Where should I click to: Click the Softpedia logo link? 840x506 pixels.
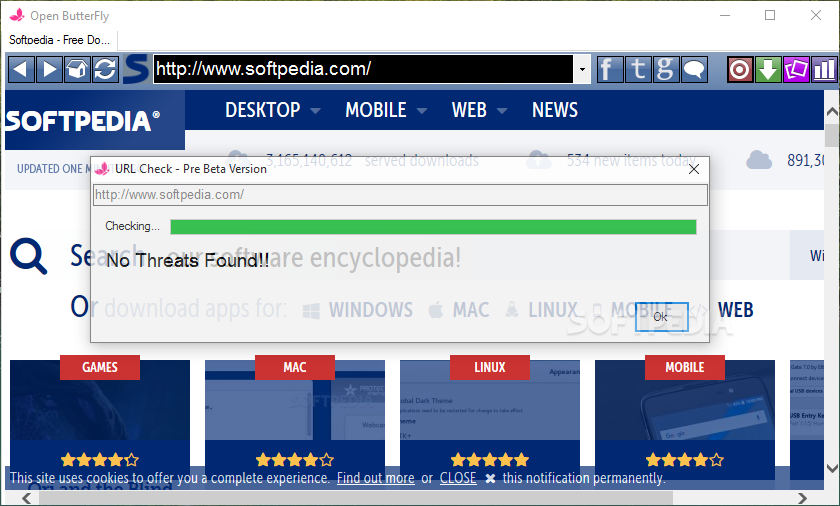(83, 120)
